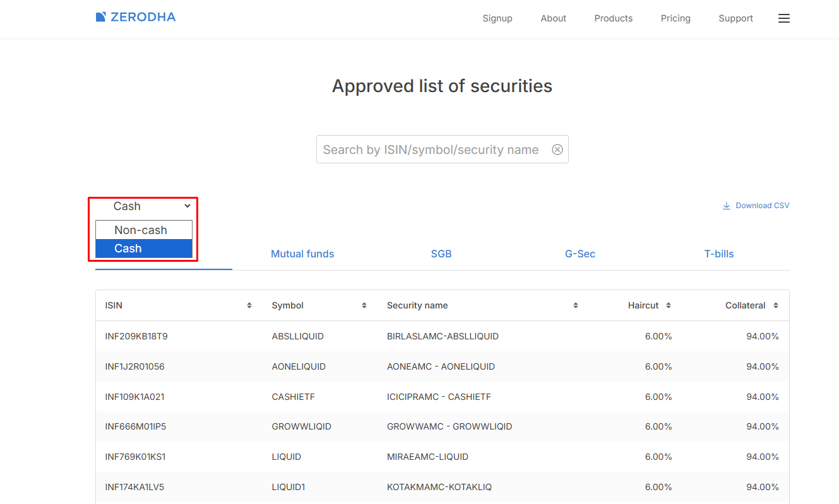Sort by Collateral column arrows
Viewport: 839px width, 504px height.
tap(776, 305)
